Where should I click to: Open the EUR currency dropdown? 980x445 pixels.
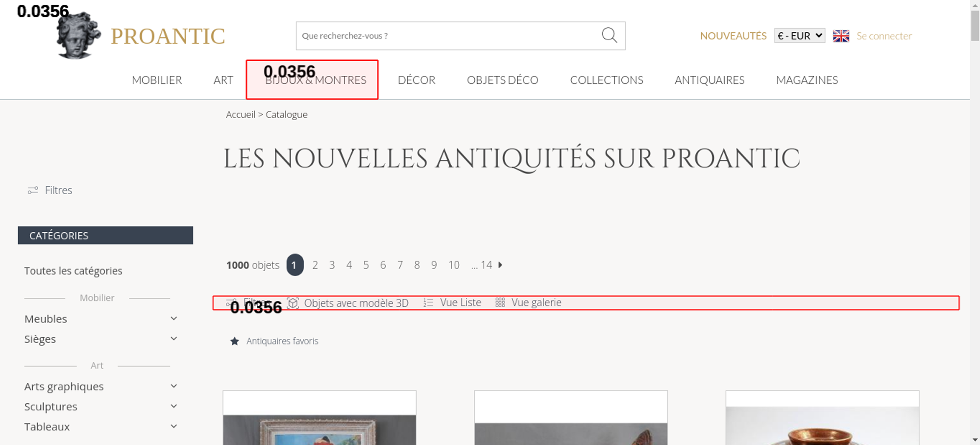(799, 36)
